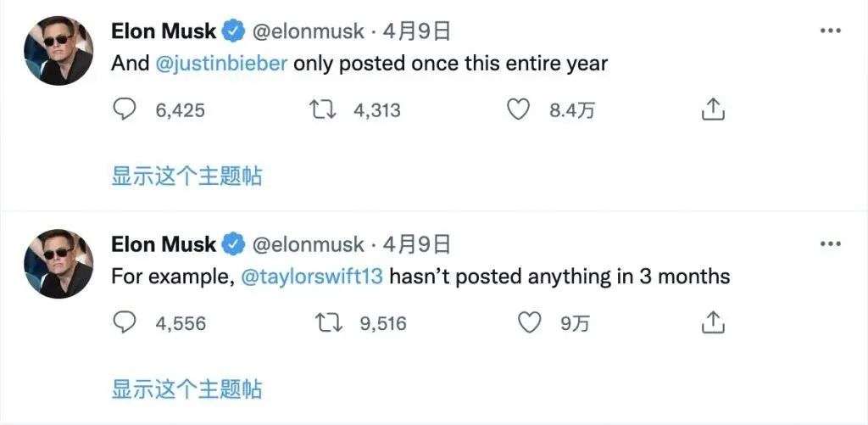Open more options on the Justin Bieber tweet

830,31
